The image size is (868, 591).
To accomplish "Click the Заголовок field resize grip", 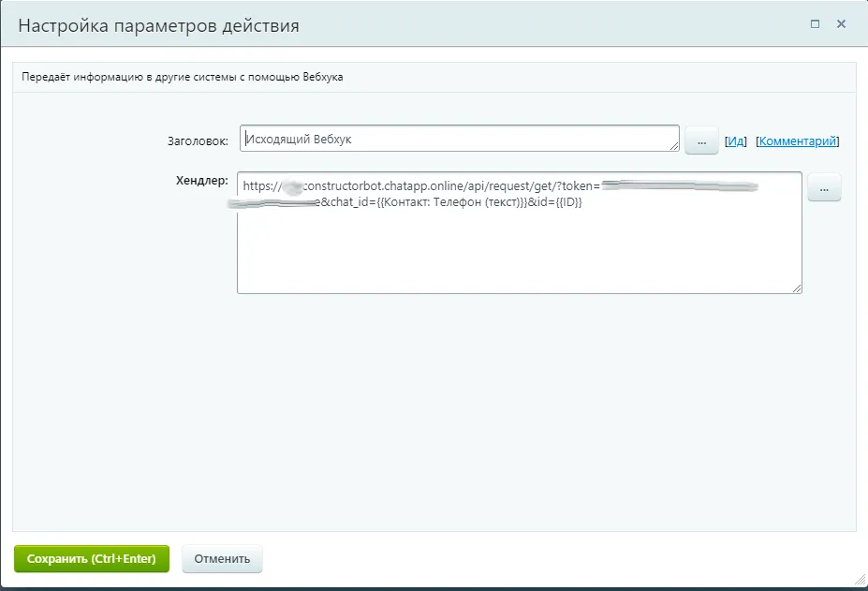I will (x=673, y=146).
